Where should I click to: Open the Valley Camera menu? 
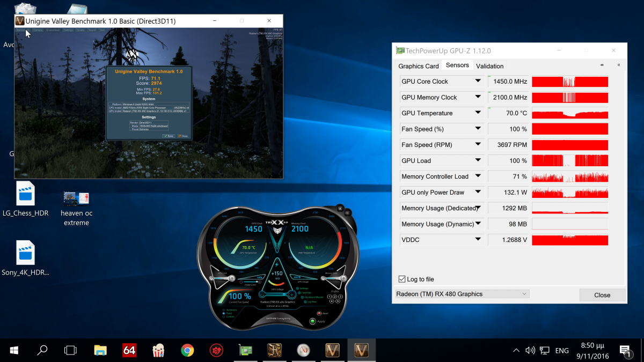(38, 30)
